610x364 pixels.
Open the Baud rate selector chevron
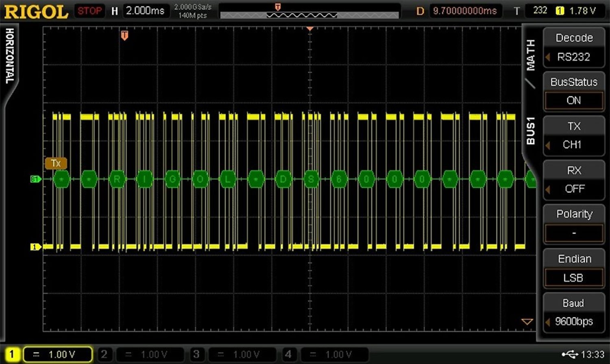[548, 321]
